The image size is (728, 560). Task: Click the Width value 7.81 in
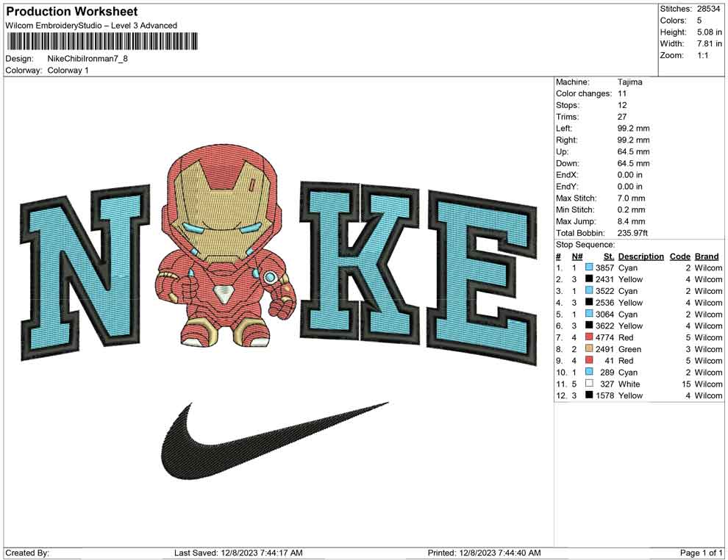(709, 43)
